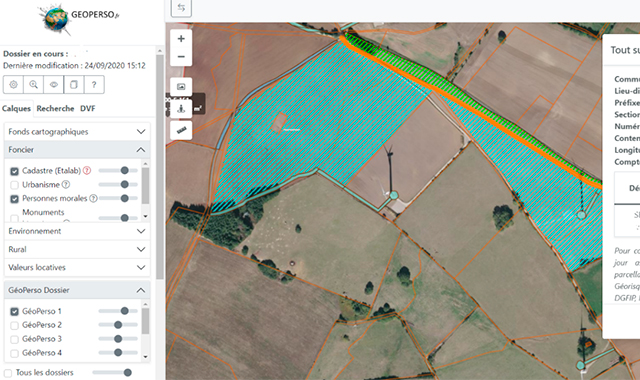The image size is (640, 380).
Task: Expand the Fonds cartographiques section
Action: [x=77, y=131]
